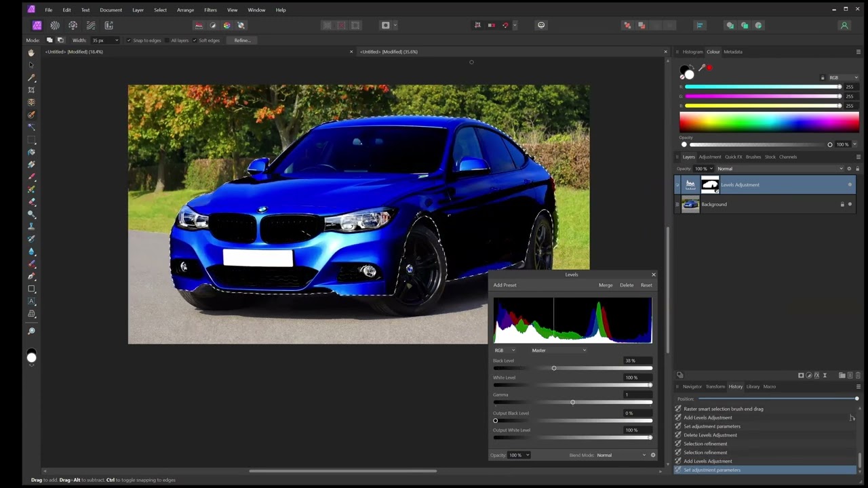Open layer blend mode Normal dropdown
This screenshot has width=868, height=488.
[780, 169]
